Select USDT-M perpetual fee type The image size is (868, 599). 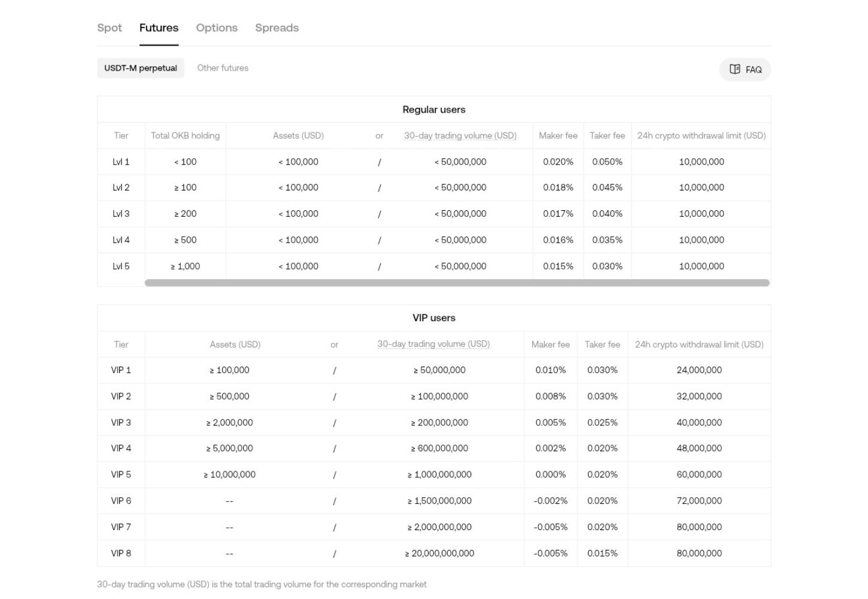(x=141, y=68)
